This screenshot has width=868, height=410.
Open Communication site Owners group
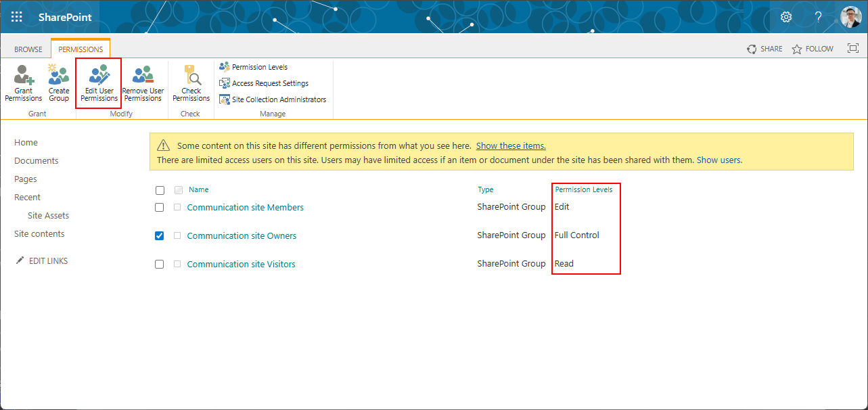242,235
